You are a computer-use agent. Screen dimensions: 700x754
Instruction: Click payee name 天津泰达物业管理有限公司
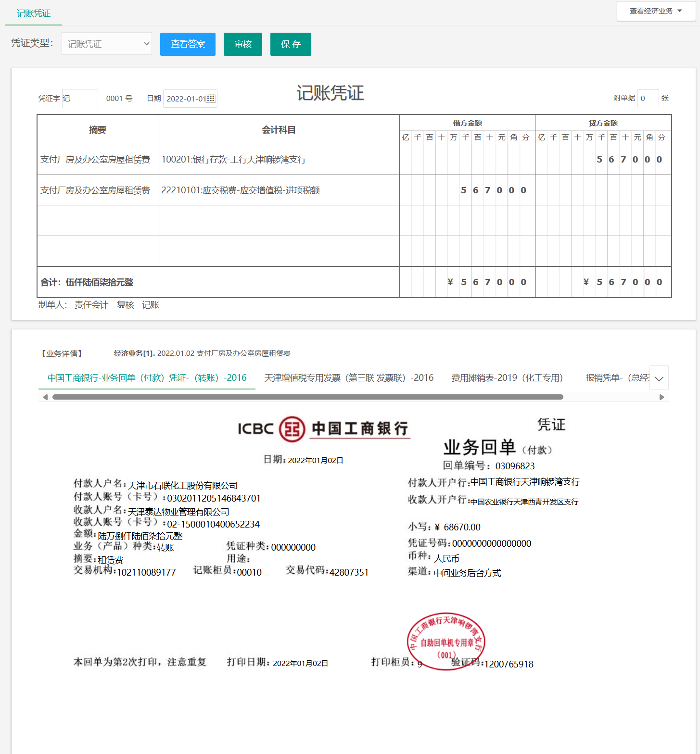178,512
